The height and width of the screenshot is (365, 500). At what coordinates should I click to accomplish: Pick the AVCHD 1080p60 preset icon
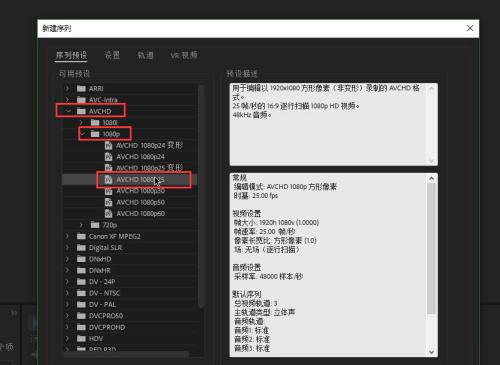click(x=108, y=214)
